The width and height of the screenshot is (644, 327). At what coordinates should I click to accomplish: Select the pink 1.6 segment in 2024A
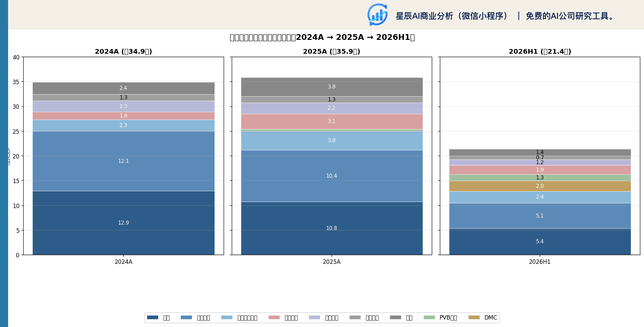[x=123, y=116]
